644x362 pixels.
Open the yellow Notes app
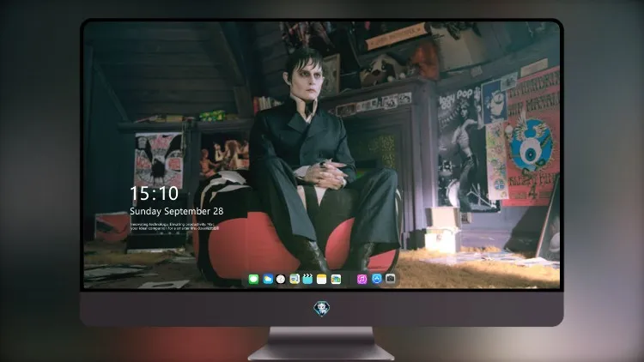click(322, 280)
